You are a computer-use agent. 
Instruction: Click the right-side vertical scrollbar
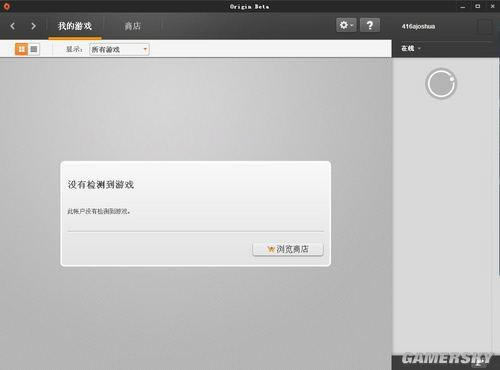(x=498, y=167)
